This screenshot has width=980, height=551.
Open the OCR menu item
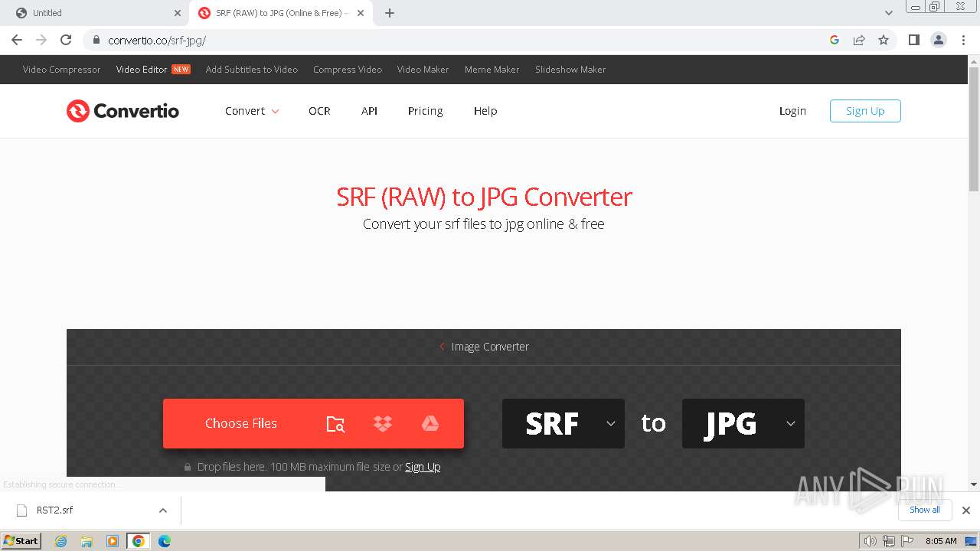(319, 111)
